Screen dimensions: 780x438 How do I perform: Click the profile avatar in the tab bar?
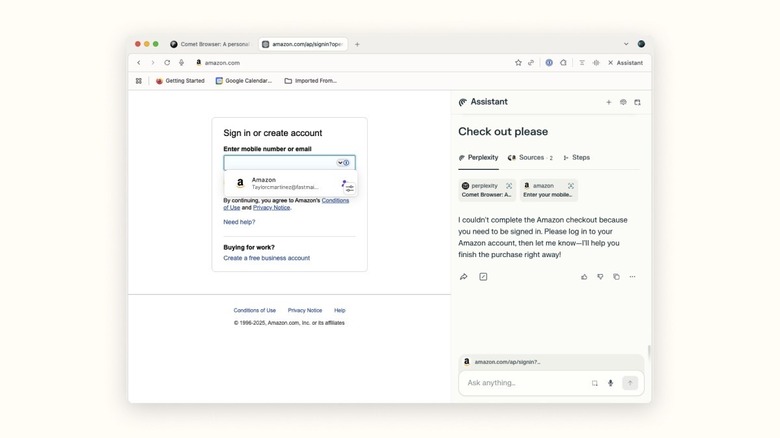641,44
